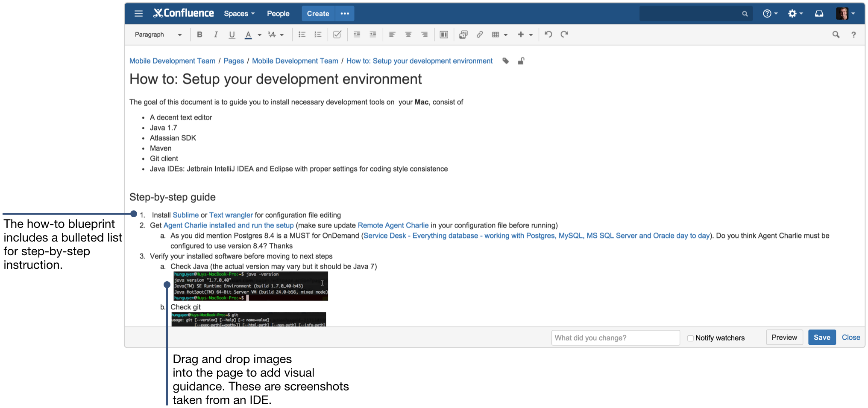Align text right

424,35
